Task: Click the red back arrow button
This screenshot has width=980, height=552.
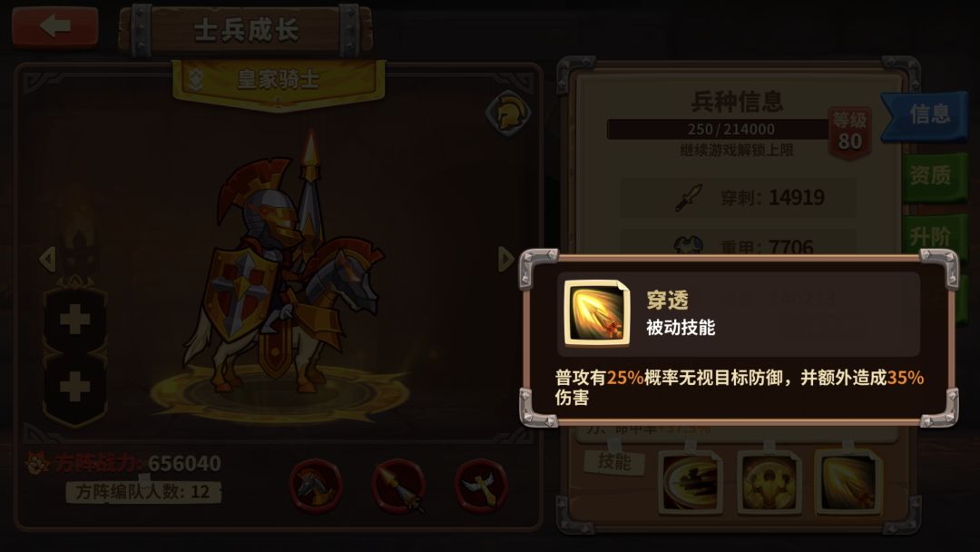Action: pyautogui.click(x=55, y=27)
